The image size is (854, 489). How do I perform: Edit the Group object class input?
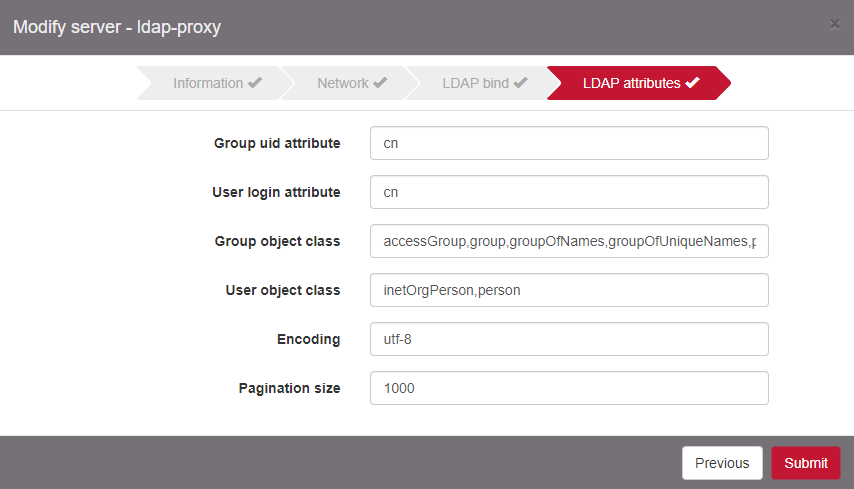(568, 241)
